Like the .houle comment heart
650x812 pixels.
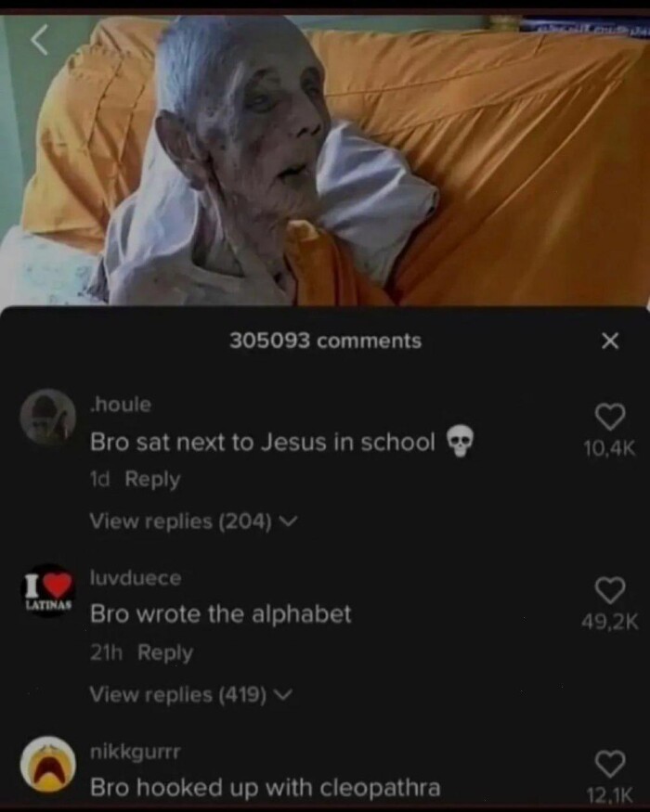pos(609,417)
